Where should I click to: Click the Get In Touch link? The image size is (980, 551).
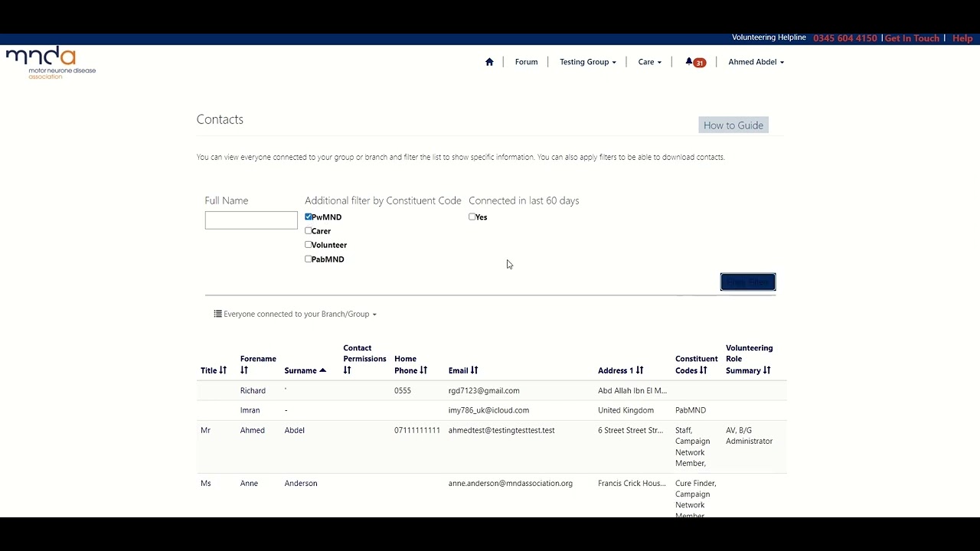tap(912, 38)
